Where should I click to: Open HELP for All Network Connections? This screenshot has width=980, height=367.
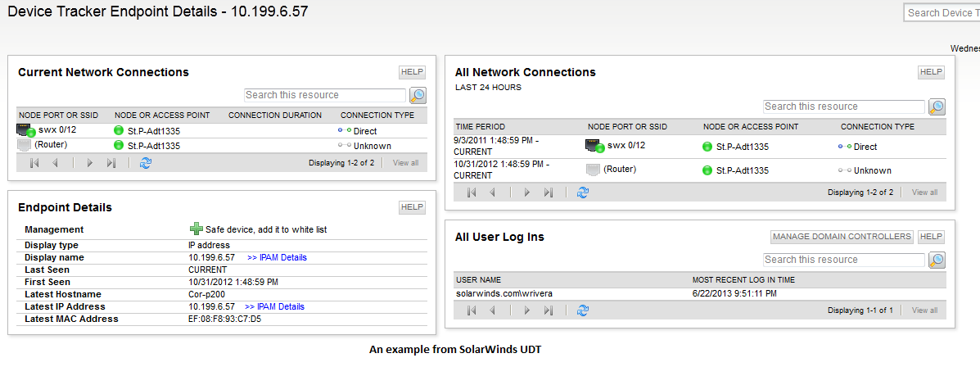pos(931,73)
